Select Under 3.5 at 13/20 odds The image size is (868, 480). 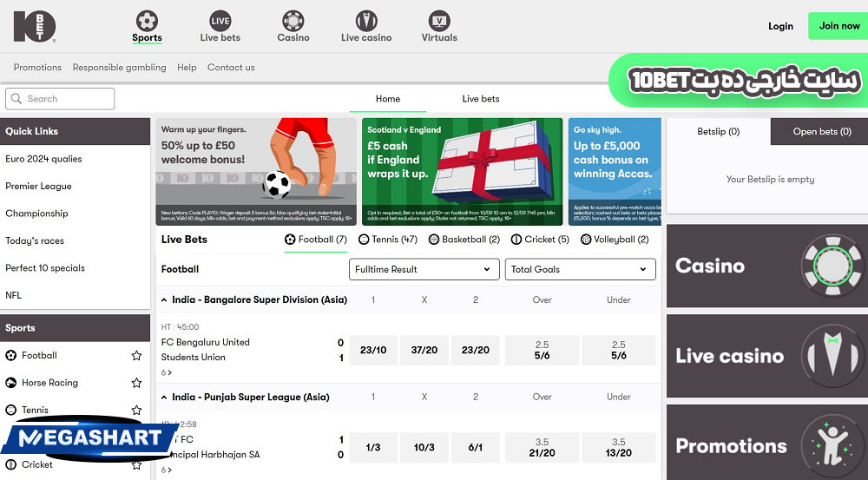click(x=618, y=447)
